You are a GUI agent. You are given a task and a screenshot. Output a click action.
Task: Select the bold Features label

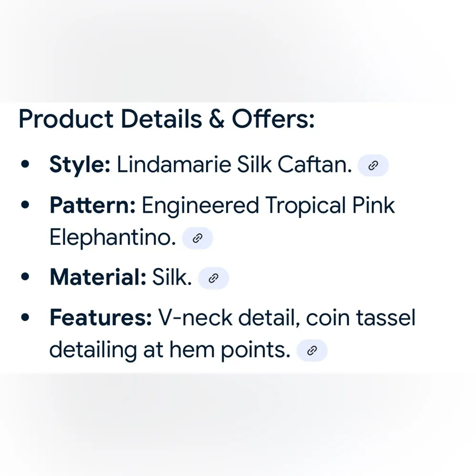pos(100,318)
